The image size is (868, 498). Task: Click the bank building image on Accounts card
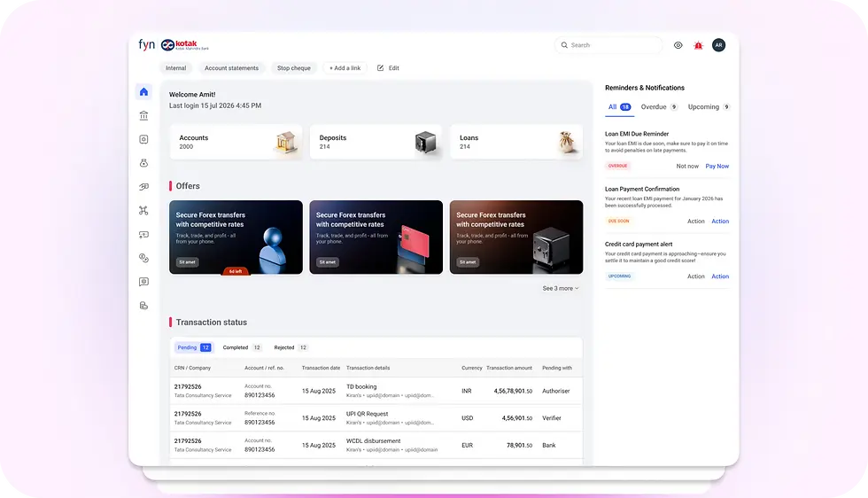click(x=286, y=142)
